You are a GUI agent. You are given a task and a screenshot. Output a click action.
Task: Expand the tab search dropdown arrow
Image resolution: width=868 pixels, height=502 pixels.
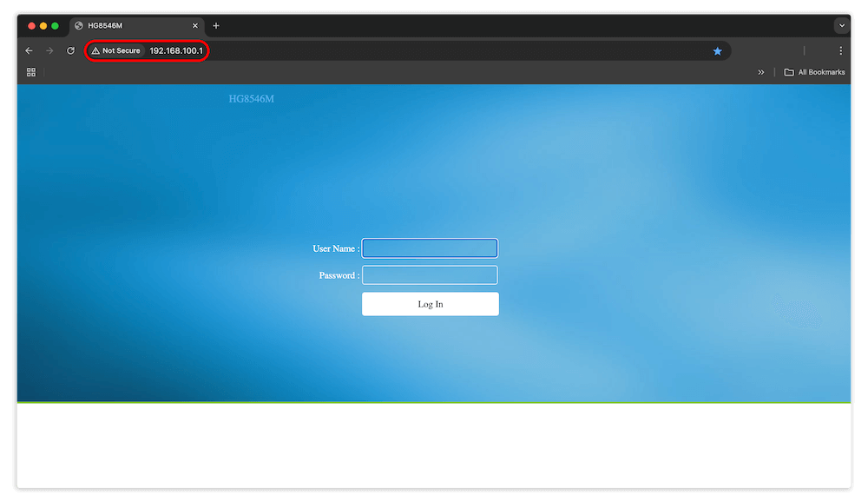(x=841, y=25)
